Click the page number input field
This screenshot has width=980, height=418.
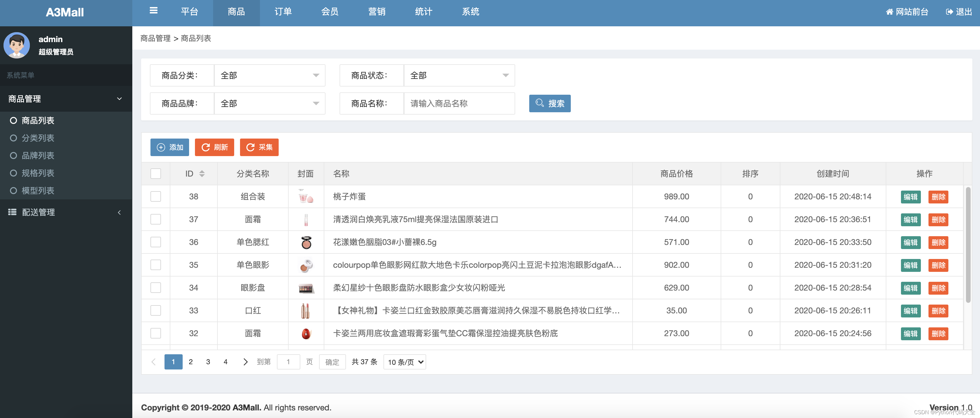[288, 362]
